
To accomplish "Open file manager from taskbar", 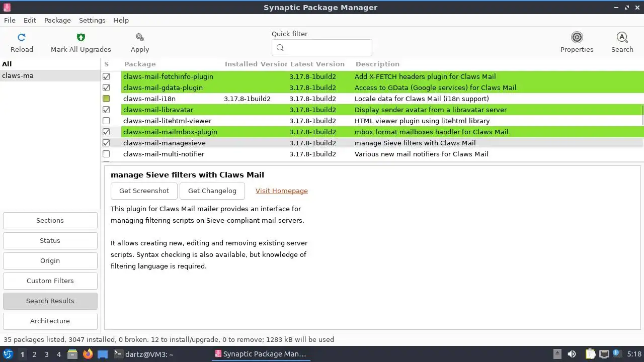I will pos(72,354).
